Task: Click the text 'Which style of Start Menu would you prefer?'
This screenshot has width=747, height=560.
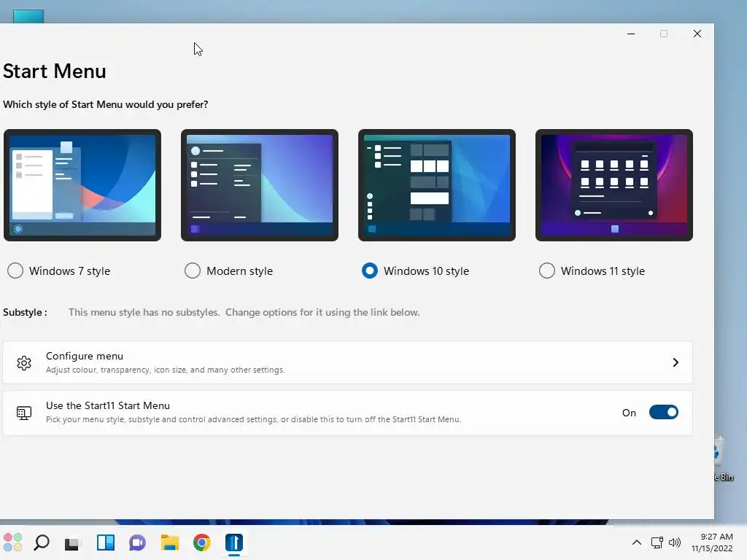Action: point(105,104)
